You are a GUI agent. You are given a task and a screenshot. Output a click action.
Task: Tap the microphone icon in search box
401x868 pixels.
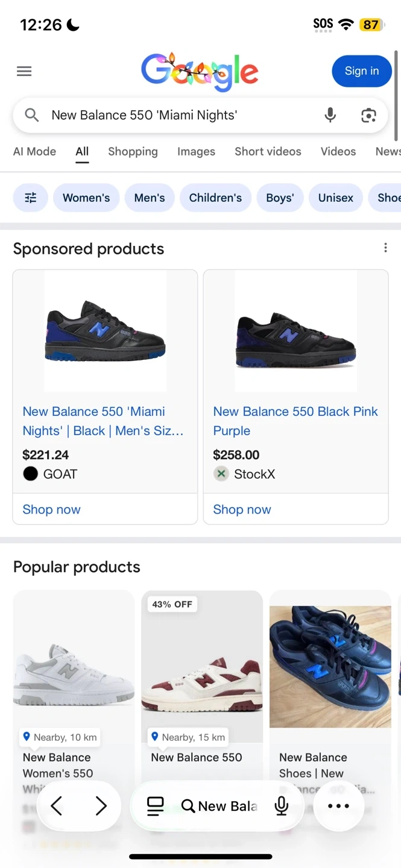point(330,115)
